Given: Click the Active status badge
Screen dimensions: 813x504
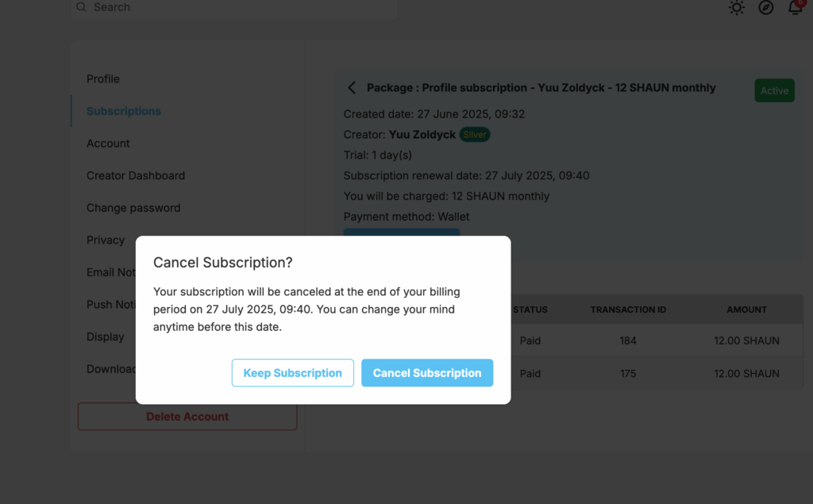Looking at the screenshot, I should pyautogui.click(x=774, y=90).
